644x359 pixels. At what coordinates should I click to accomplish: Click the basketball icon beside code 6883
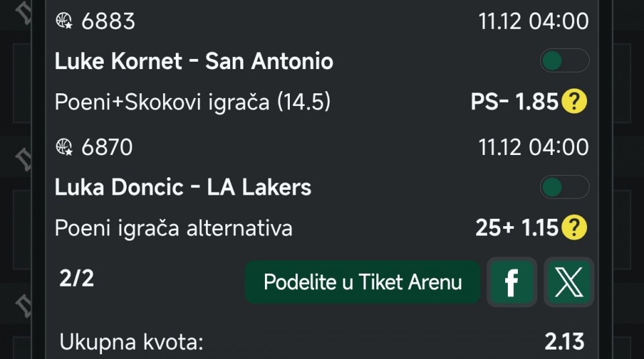pos(64,21)
